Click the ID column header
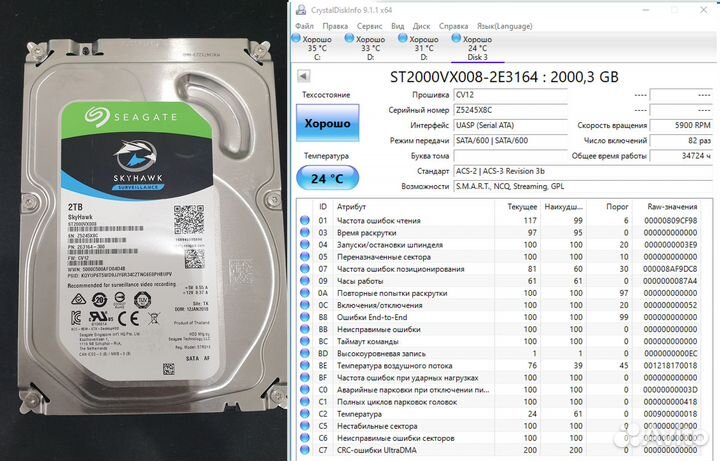Screen dimensions: 720x461 [x=323, y=207]
